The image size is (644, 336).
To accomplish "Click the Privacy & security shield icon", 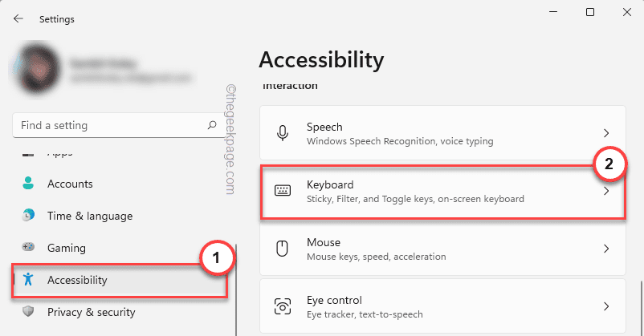I will [x=29, y=312].
